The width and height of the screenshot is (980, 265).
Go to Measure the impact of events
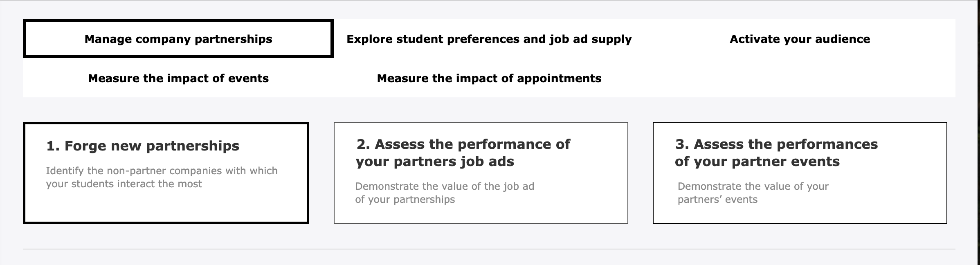tap(178, 78)
